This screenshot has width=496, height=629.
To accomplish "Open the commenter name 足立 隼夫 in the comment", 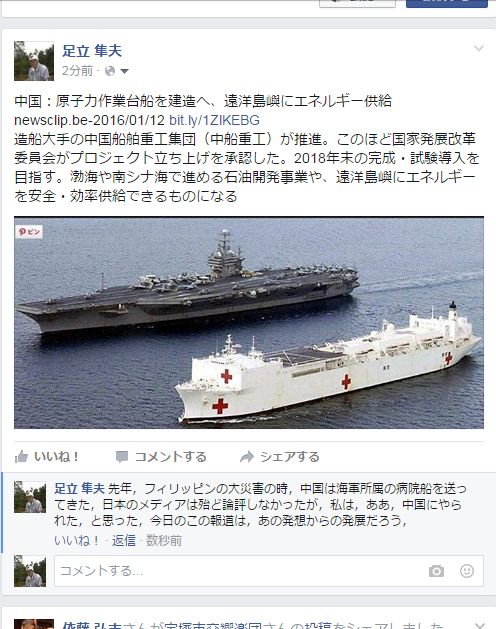I will pos(79,489).
